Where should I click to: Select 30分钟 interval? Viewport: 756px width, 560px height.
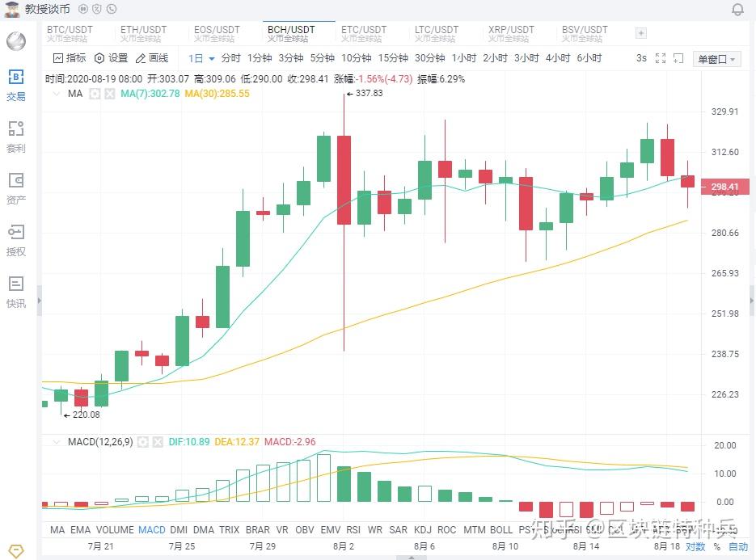(x=429, y=58)
